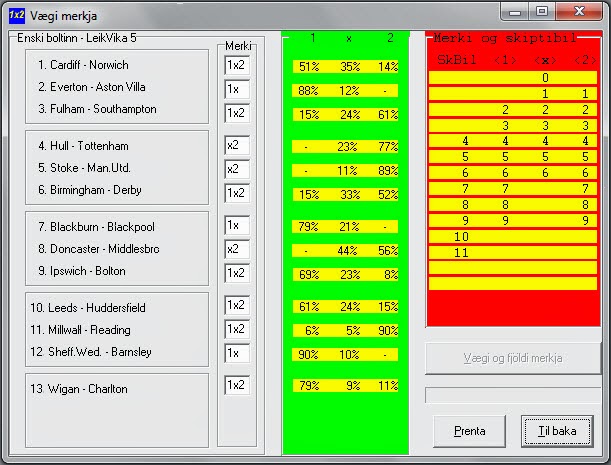Click the 77% value in Hull row
Image resolution: width=611 pixels, height=465 pixels.
click(x=388, y=147)
